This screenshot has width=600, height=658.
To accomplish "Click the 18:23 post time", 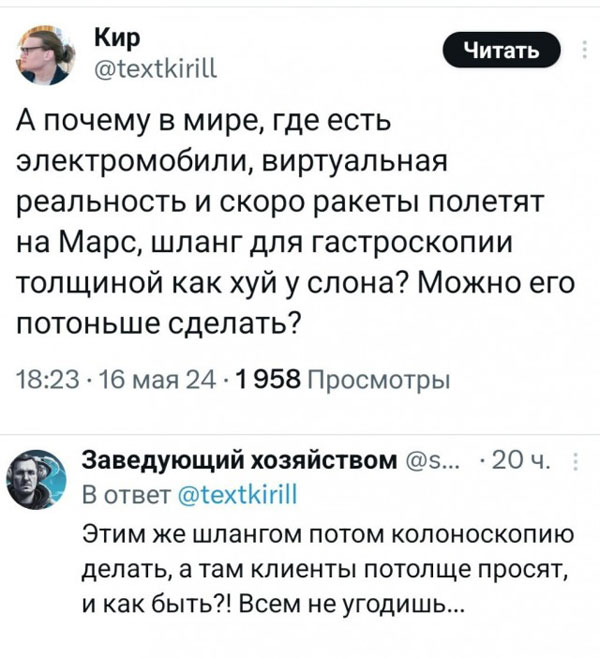I will (x=39, y=380).
